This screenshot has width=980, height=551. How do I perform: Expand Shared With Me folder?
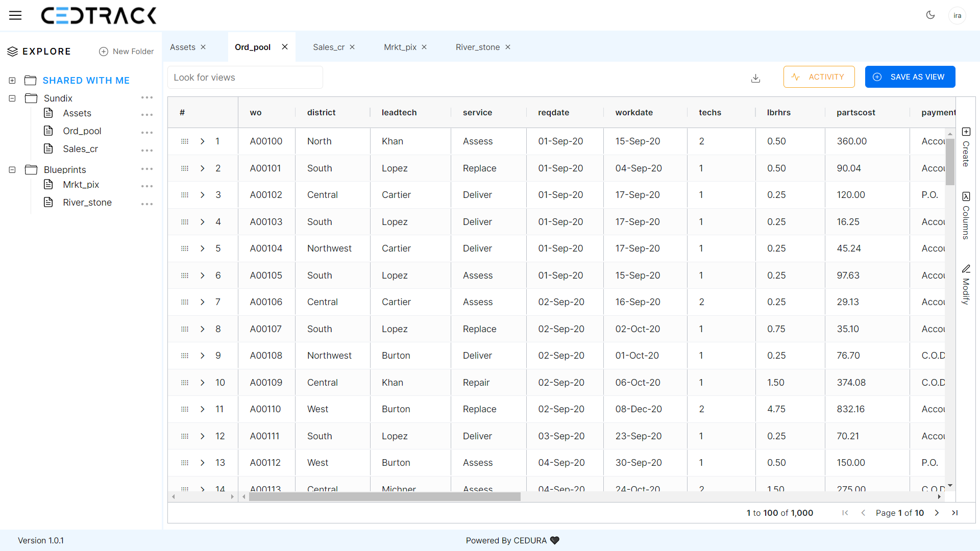pos(12,81)
